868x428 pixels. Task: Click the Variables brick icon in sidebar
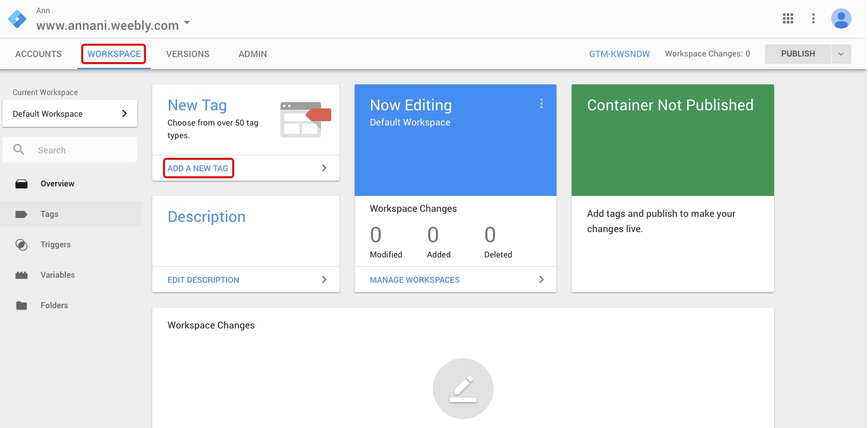click(22, 275)
